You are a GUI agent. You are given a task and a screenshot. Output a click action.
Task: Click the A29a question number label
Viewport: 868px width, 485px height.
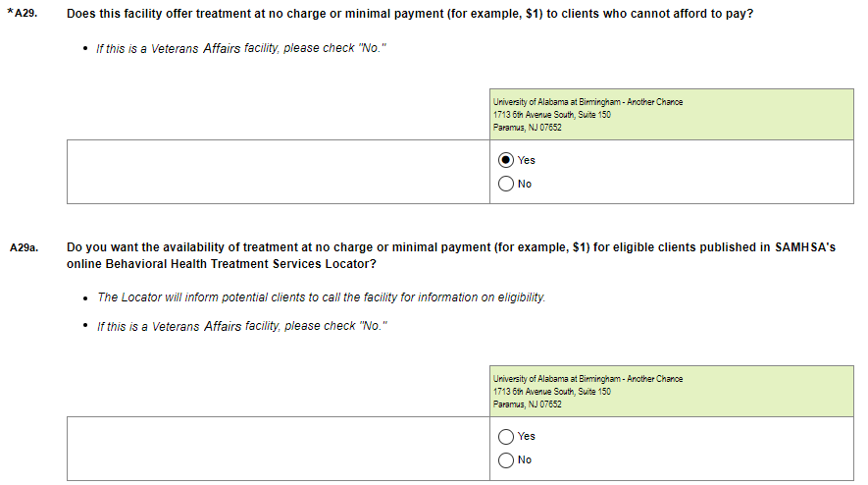tap(25, 248)
